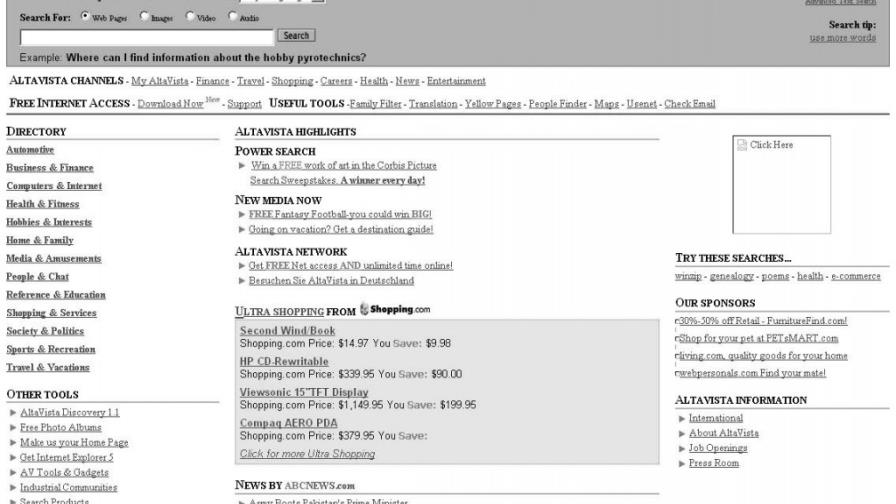Open the Check Email link
Image resolution: width=896 pixels, height=504 pixels.
[690, 104]
